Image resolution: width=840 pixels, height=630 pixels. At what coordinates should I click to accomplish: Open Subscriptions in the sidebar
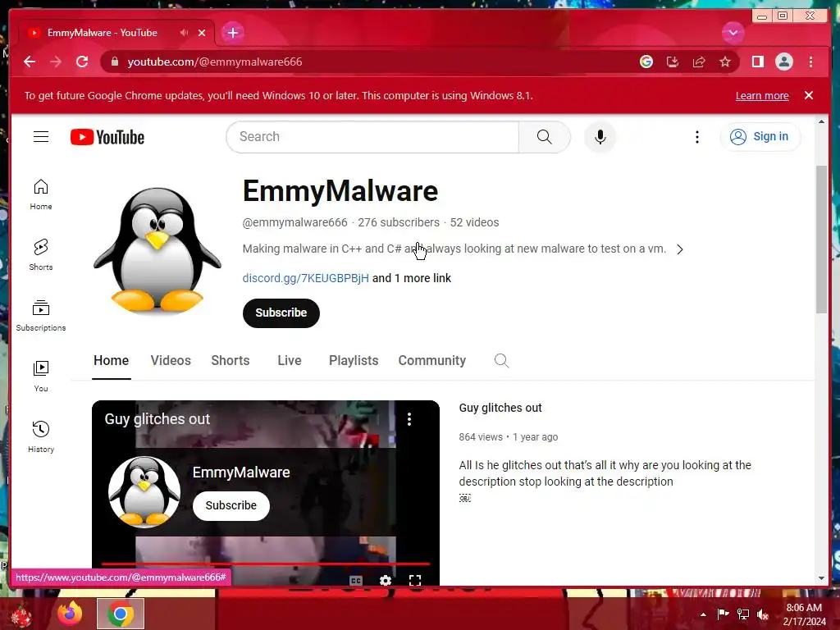coord(41,316)
